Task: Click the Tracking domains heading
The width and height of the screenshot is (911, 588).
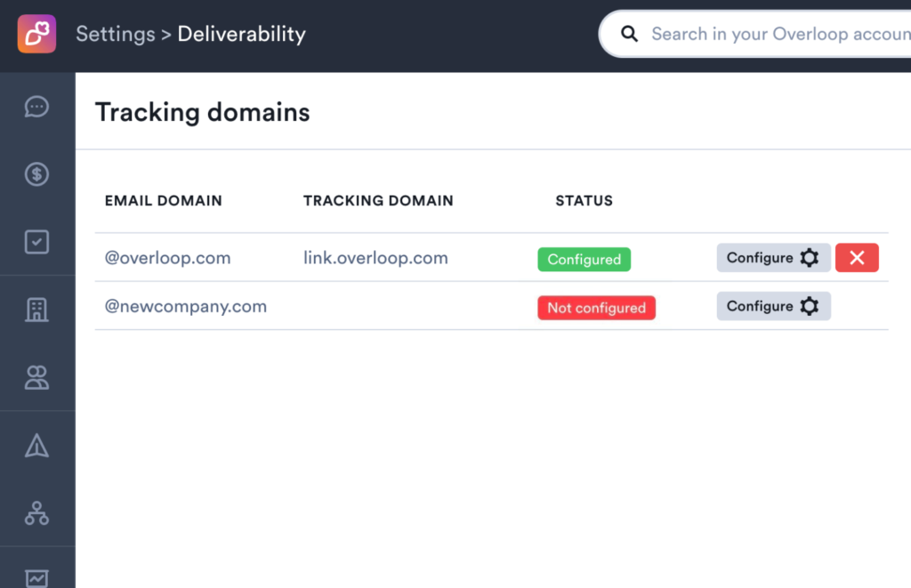Action: coord(202,112)
